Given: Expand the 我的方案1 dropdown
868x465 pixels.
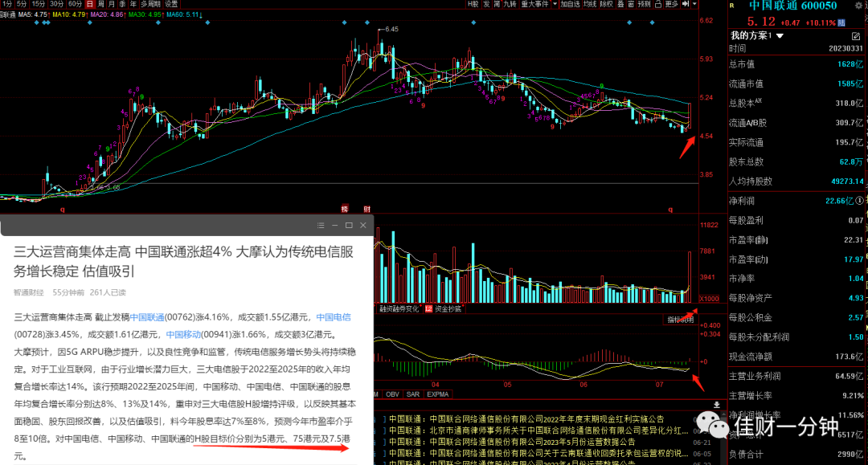Looking at the screenshot, I should point(780,35).
